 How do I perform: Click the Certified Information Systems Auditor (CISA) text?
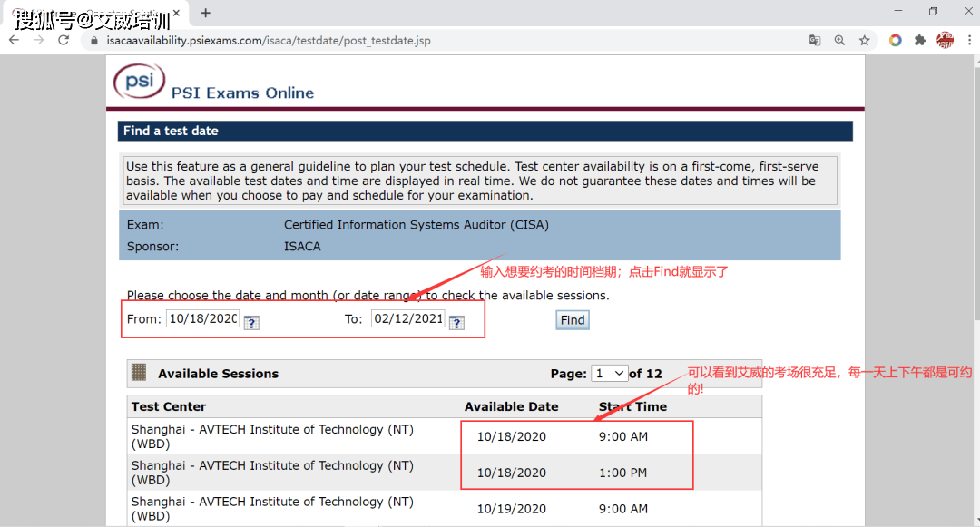pos(416,225)
